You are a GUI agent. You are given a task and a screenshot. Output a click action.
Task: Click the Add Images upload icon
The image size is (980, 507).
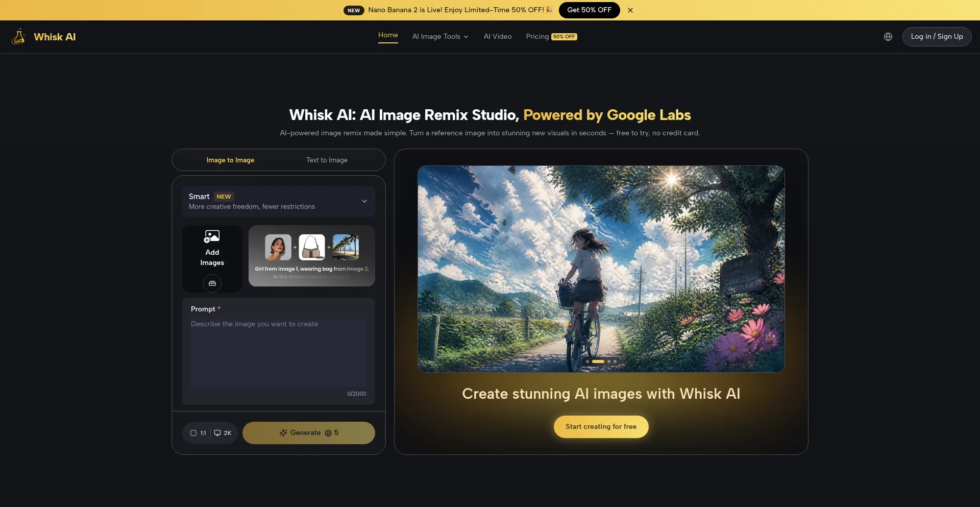(x=212, y=236)
